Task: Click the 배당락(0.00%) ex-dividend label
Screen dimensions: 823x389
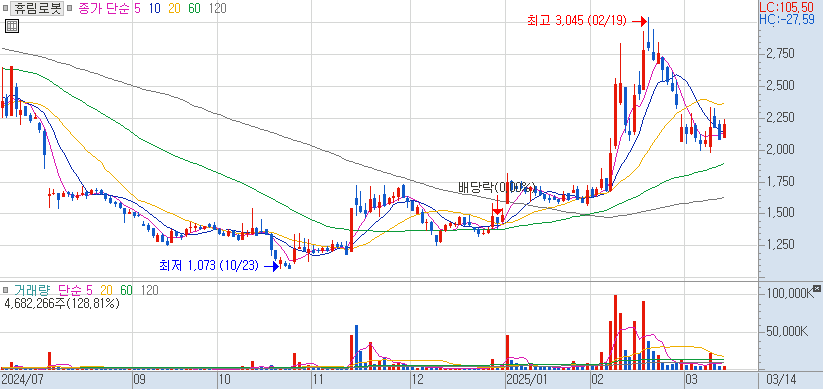Action: (496, 187)
